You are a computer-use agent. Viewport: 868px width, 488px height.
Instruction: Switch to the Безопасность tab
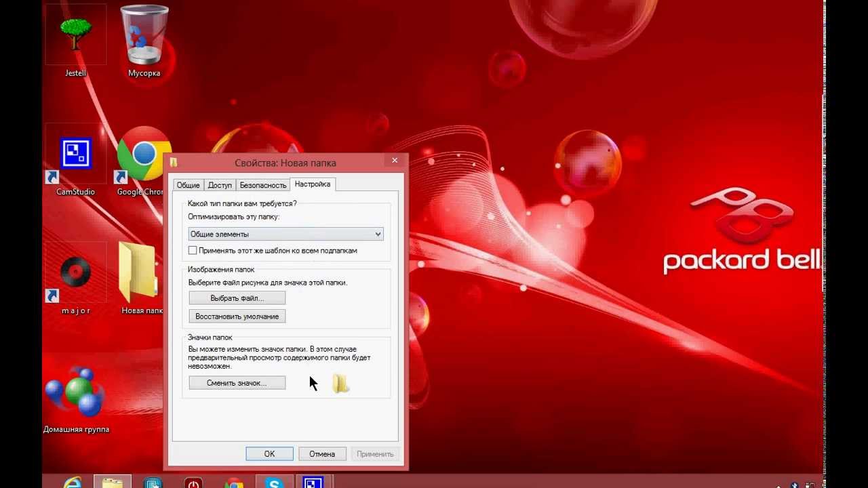click(x=262, y=185)
